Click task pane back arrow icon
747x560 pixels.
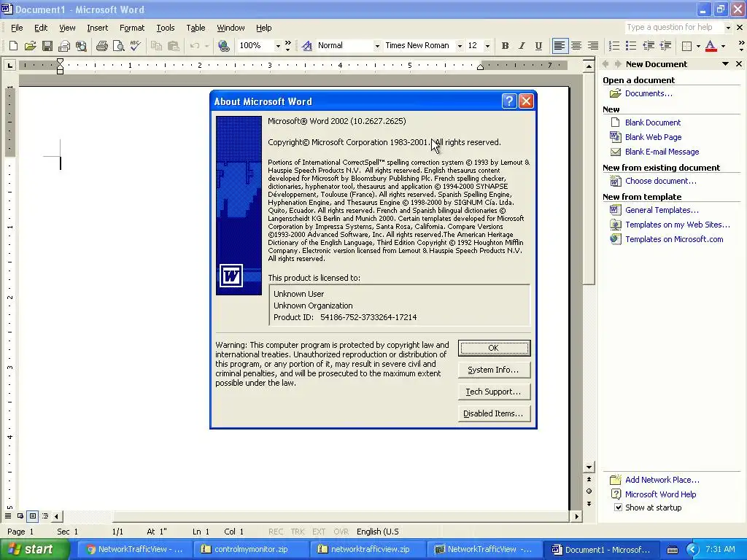pos(605,64)
